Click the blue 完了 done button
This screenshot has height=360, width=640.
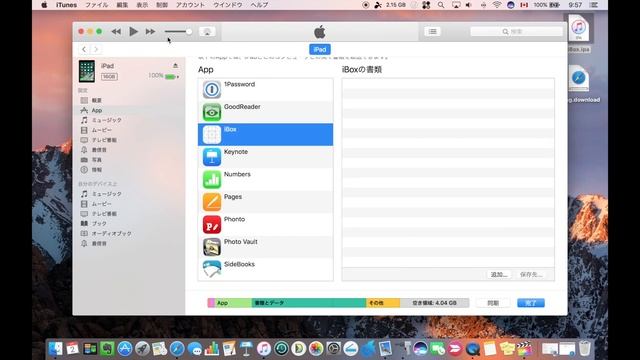[x=531, y=303]
